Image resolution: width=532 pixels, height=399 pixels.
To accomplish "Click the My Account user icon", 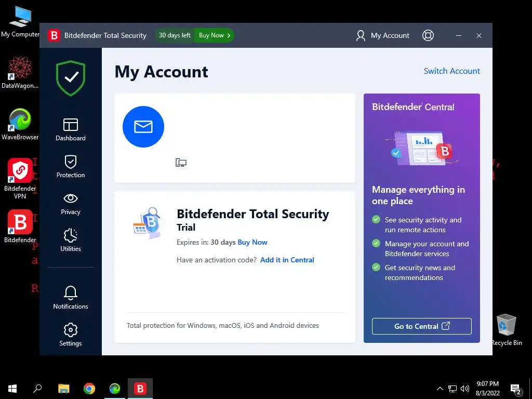I will click(361, 35).
